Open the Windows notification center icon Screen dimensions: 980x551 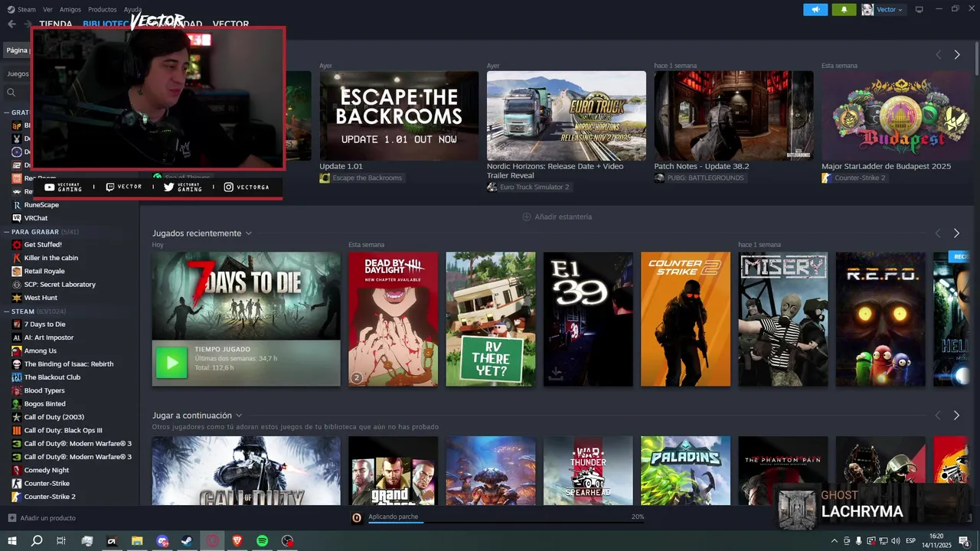tap(964, 541)
